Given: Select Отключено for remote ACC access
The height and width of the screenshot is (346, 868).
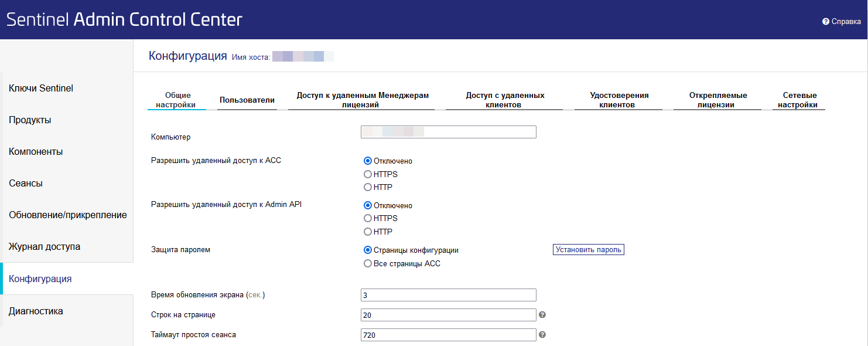Looking at the screenshot, I should (368, 161).
